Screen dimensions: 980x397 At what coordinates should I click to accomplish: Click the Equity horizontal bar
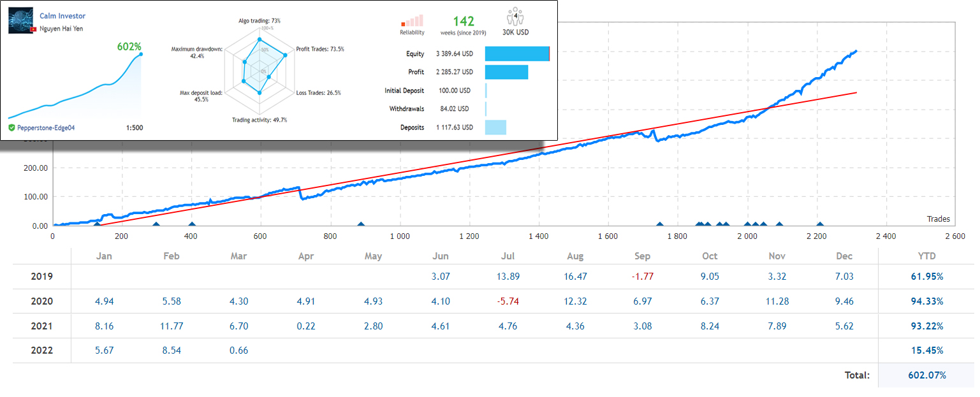click(x=517, y=54)
